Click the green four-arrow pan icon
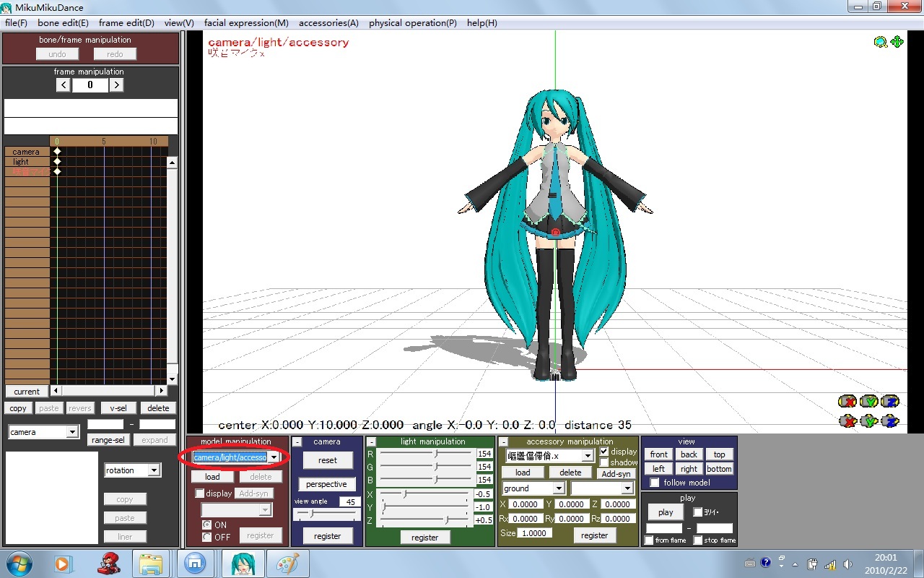Image resolution: width=924 pixels, height=578 pixels. tap(897, 42)
